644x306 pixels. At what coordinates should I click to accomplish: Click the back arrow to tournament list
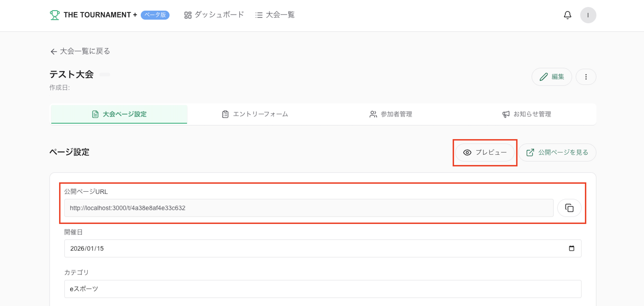(54, 52)
